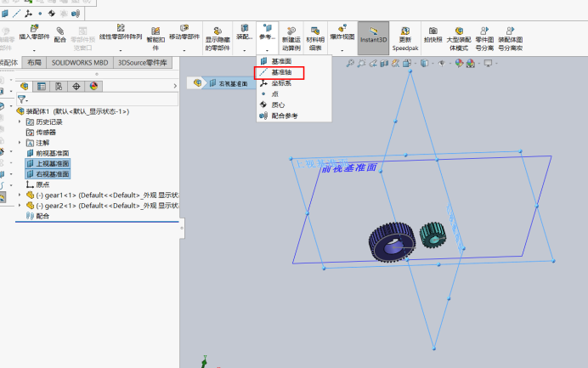Image resolution: width=588 pixels, height=368 pixels.
Task: Click the Exploded View (爆炸视图) icon
Action: click(342, 29)
